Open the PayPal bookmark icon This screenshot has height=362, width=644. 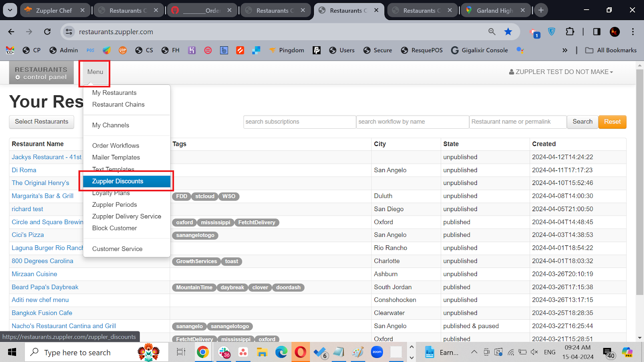317,50
